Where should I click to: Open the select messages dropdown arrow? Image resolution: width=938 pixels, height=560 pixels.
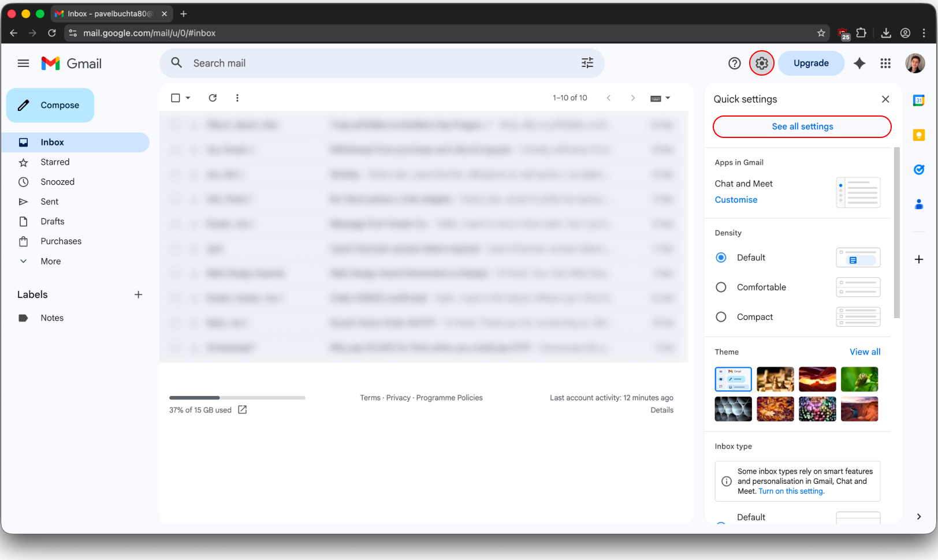pyautogui.click(x=187, y=98)
